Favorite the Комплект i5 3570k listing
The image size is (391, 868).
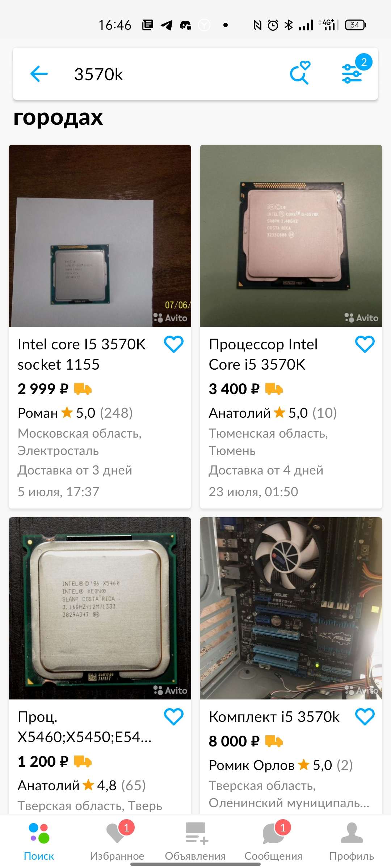point(365,716)
